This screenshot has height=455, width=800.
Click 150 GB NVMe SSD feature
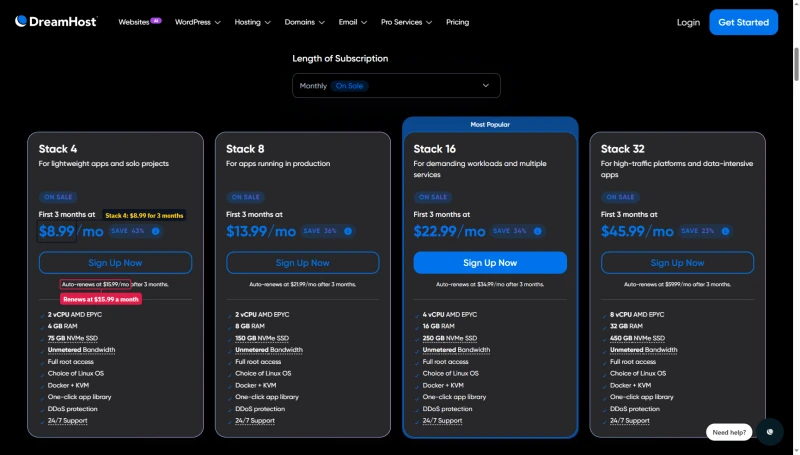(x=262, y=338)
